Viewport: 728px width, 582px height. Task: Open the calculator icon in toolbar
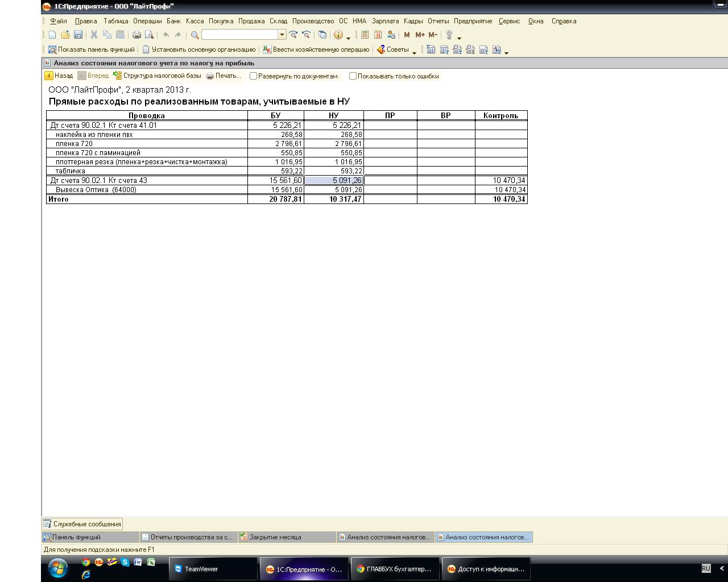coord(365,35)
